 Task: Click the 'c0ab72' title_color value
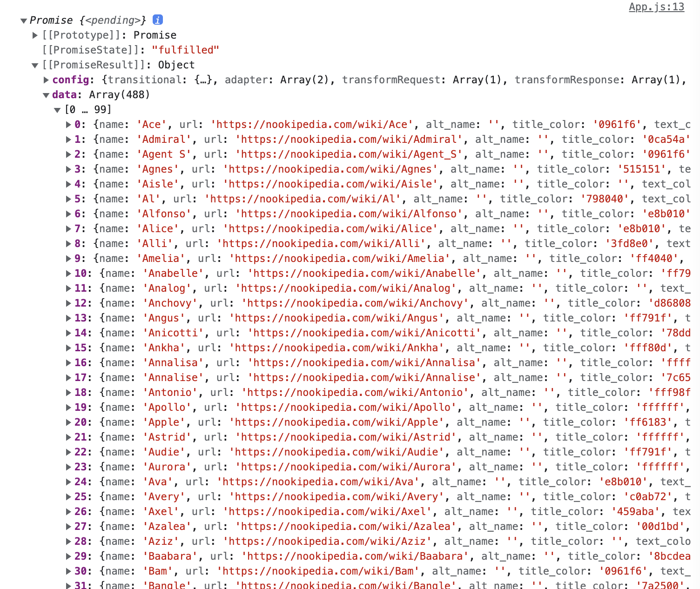(648, 497)
